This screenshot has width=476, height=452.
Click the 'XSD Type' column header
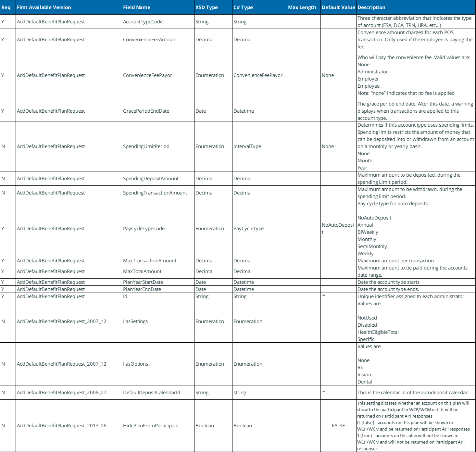213,7
